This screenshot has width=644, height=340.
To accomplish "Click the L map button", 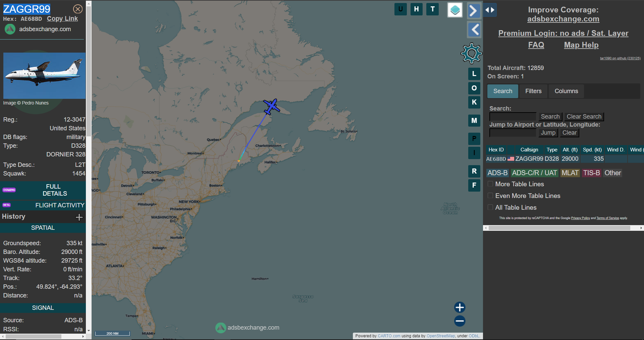I will pos(474,74).
